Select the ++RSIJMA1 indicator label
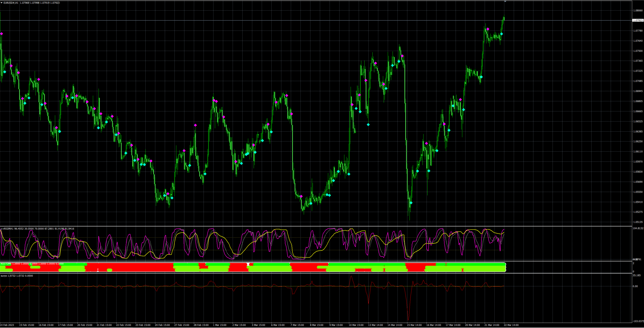The height and width of the screenshot is (328, 644). pyautogui.click(x=8, y=229)
